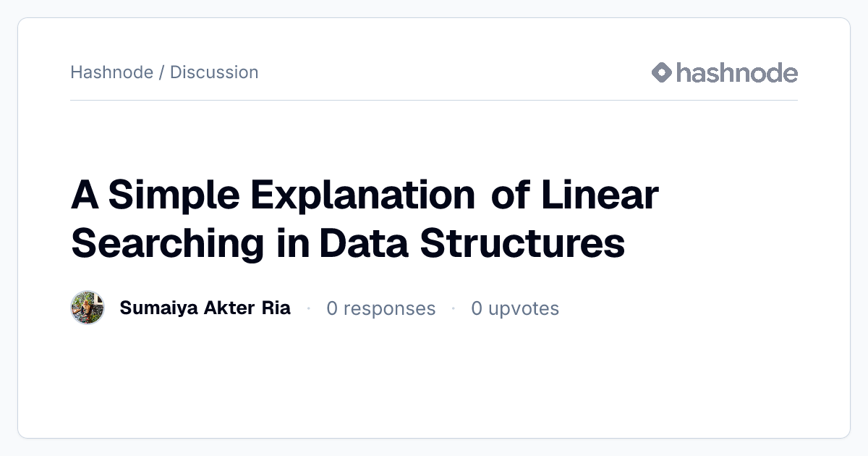Image resolution: width=868 pixels, height=456 pixels.
Task: Click the hashnode wordmark text
Action: click(x=737, y=72)
